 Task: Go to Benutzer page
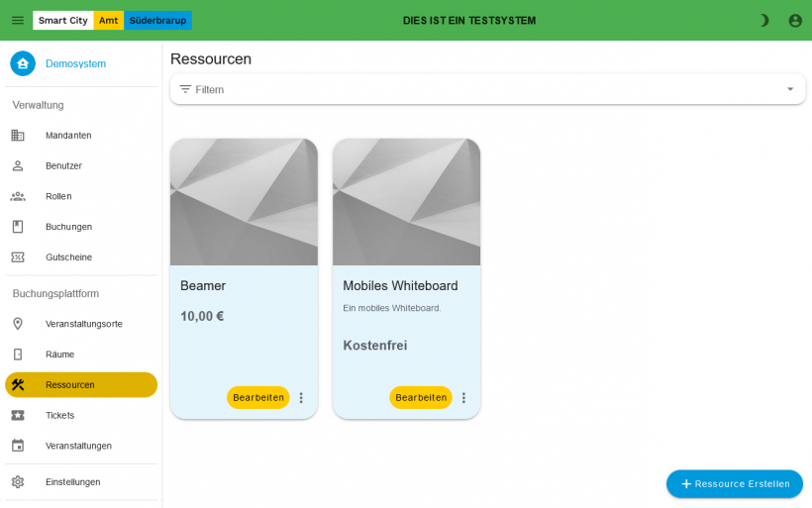tap(63, 166)
